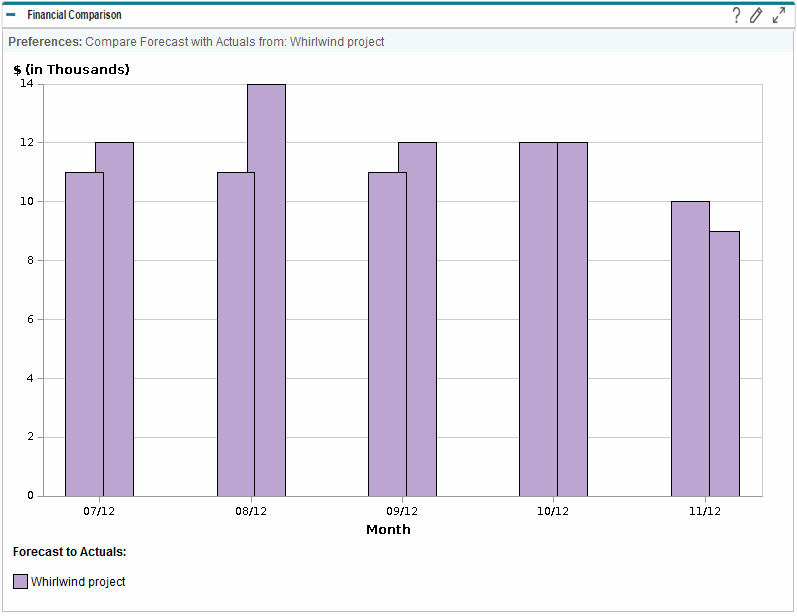Click the 10/12 month axis label
The height and width of the screenshot is (616, 797).
(x=553, y=511)
